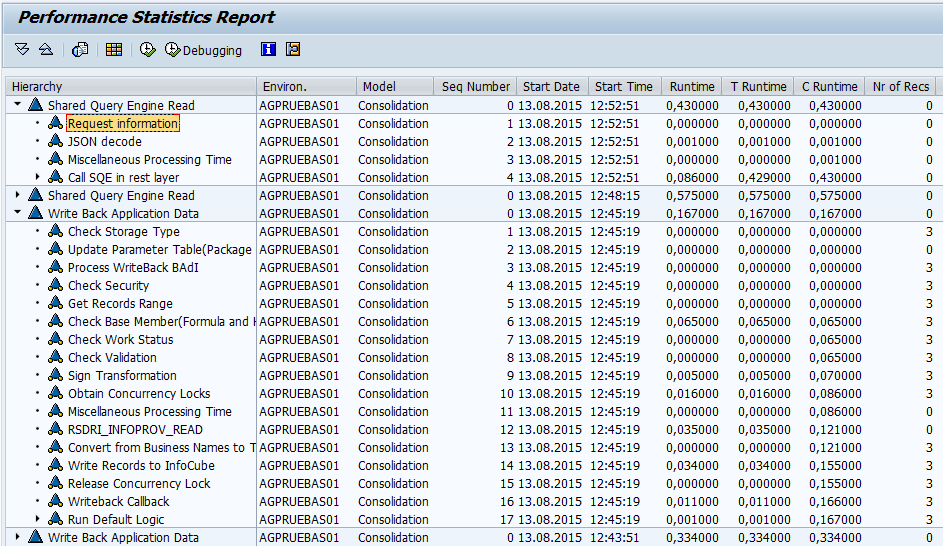Click the blue information icon
Viewport: 943px width, 546px height.
click(x=268, y=49)
